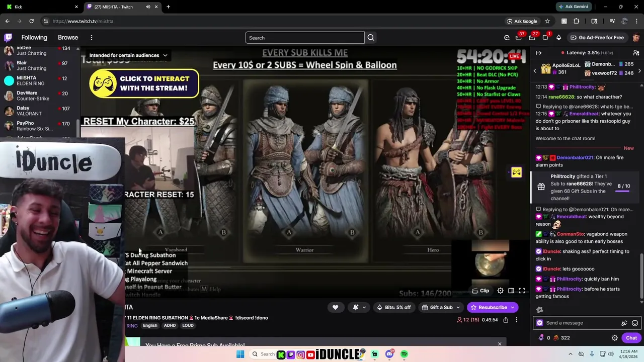
Task: Open Chrome media control icon
Action: tap(612, 21)
